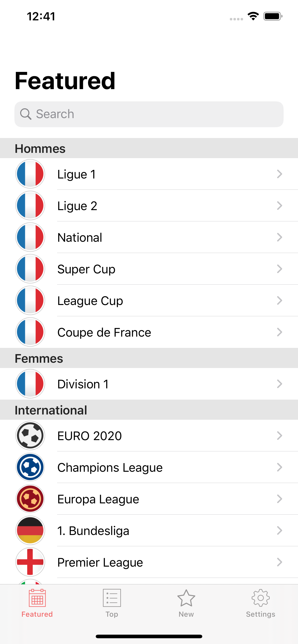Expand the Coupe de France chevron
The height and width of the screenshot is (644, 298).
coord(279,332)
